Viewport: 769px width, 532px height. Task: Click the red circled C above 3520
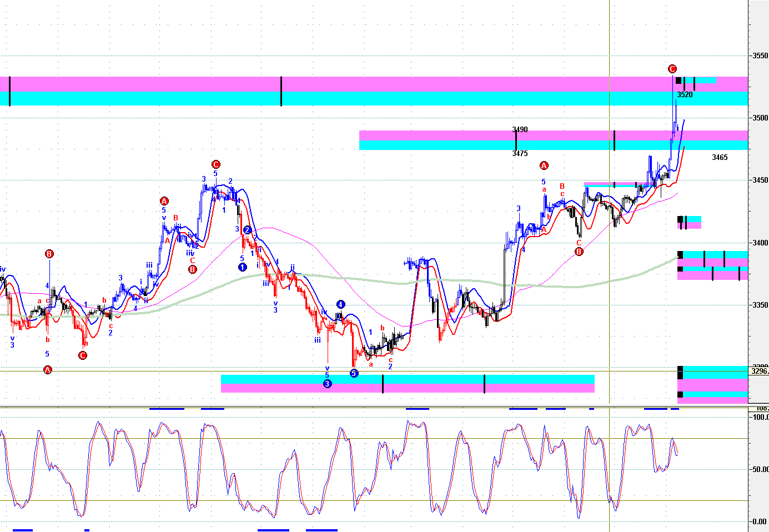pyautogui.click(x=672, y=69)
